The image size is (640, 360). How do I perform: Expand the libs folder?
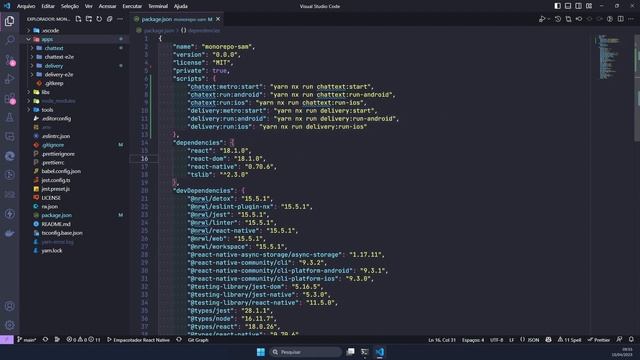point(29,92)
